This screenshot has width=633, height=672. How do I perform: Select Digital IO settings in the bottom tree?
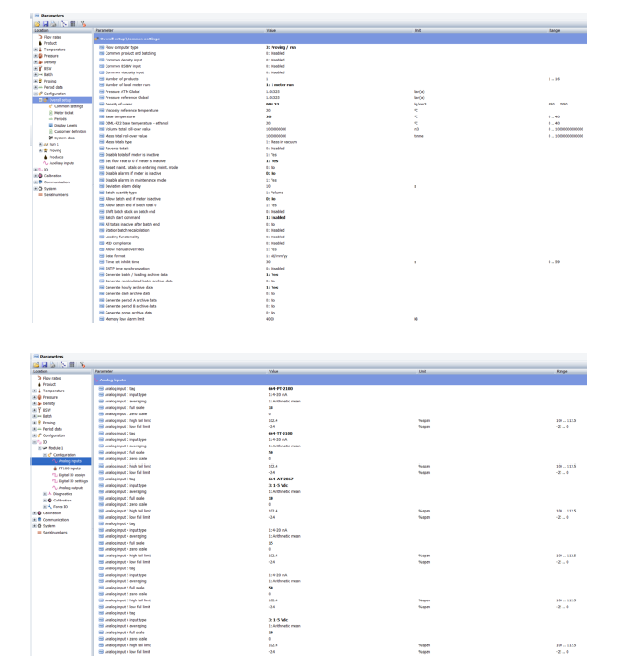pos(72,481)
